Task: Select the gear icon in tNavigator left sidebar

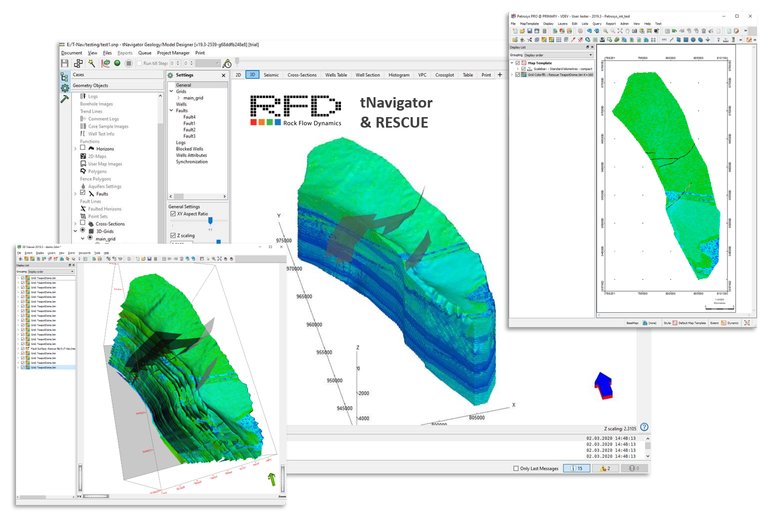Action: 64,88
